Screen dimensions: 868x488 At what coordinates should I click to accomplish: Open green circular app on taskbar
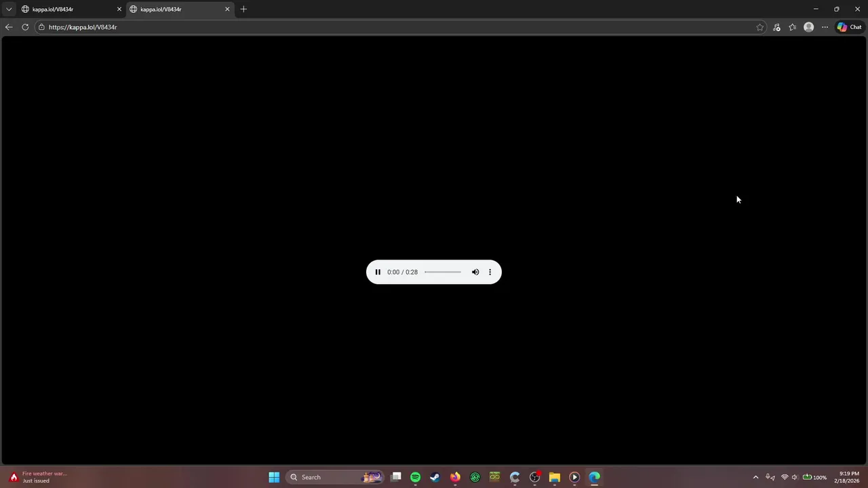475,477
